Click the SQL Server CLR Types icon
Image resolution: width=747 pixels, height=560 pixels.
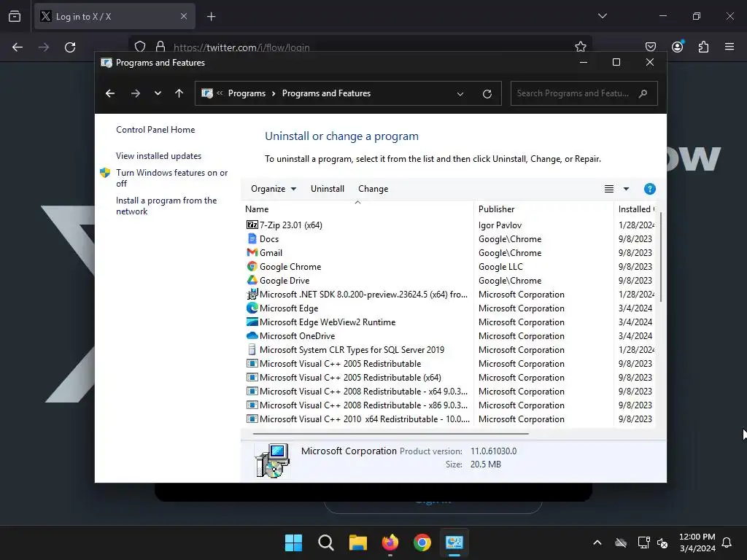[x=252, y=349]
